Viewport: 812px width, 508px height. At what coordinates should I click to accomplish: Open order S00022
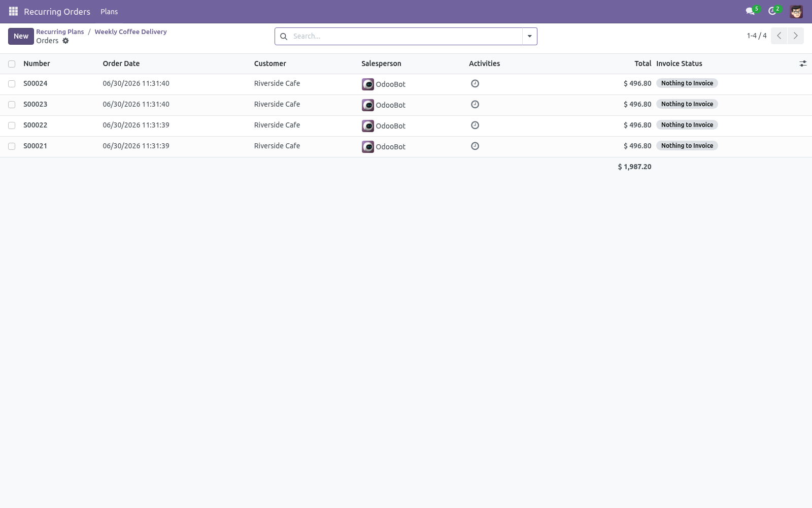[35, 125]
